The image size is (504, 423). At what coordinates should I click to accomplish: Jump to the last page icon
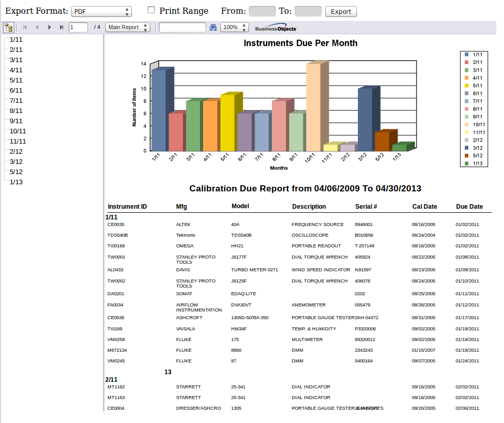[x=61, y=27]
